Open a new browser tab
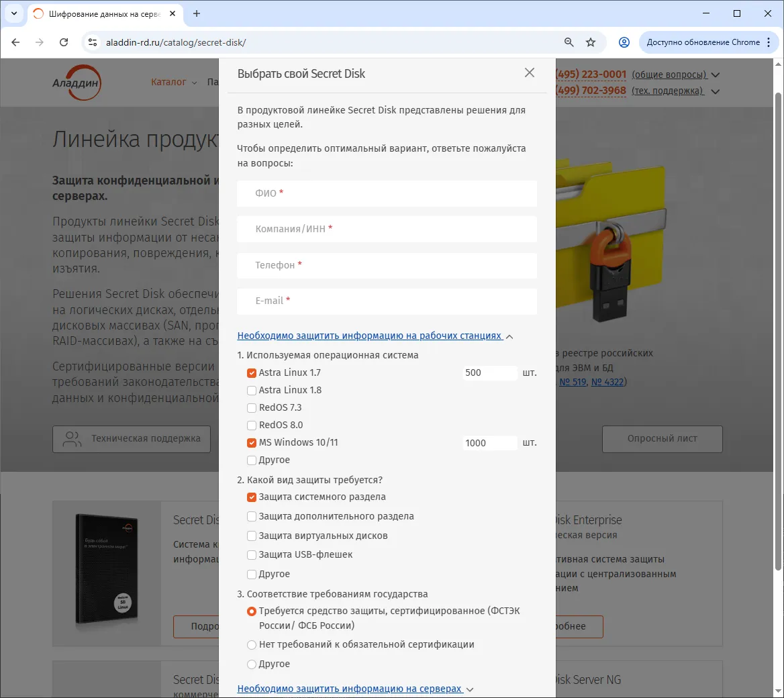The height and width of the screenshot is (698, 784). tap(197, 13)
